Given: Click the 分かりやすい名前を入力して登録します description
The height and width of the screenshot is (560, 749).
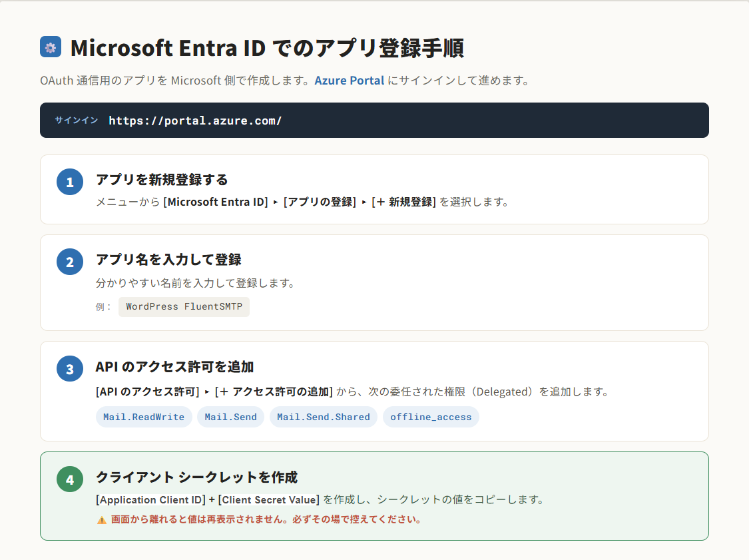Looking at the screenshot, I should click(195, 284).
